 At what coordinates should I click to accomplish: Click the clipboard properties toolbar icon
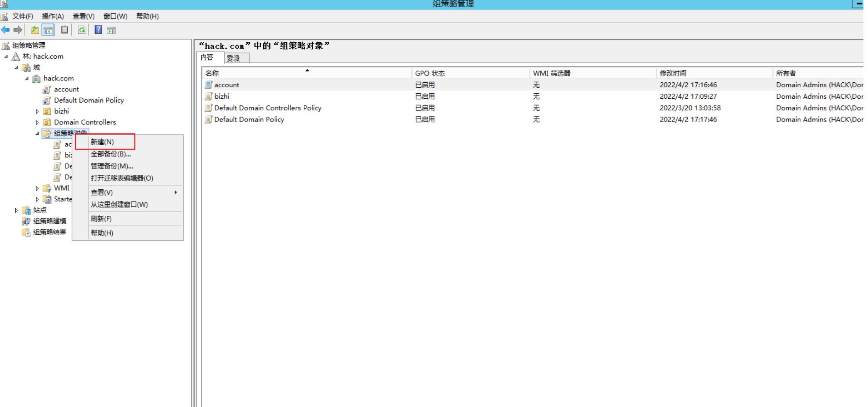click(65, 30)
